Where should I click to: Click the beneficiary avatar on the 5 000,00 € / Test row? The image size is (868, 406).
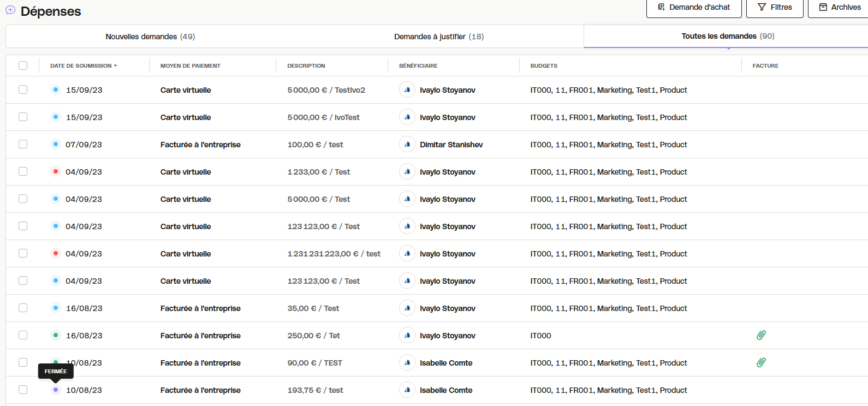407,199
